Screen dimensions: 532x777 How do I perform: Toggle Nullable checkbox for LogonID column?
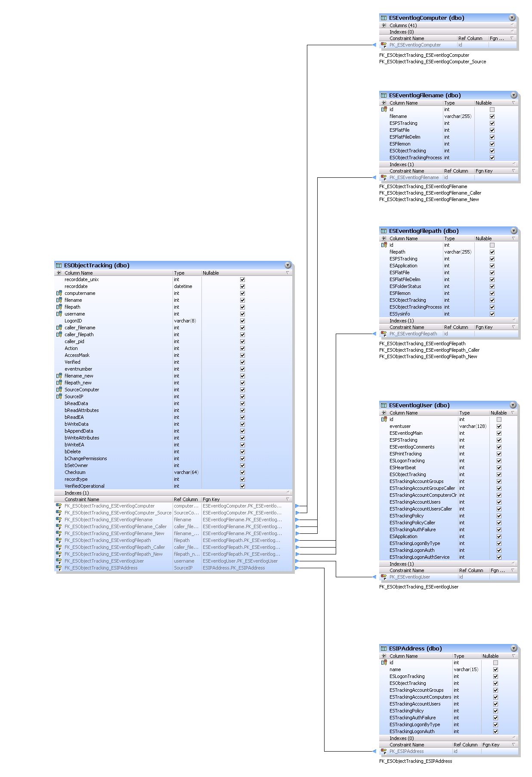coord(242,321)
